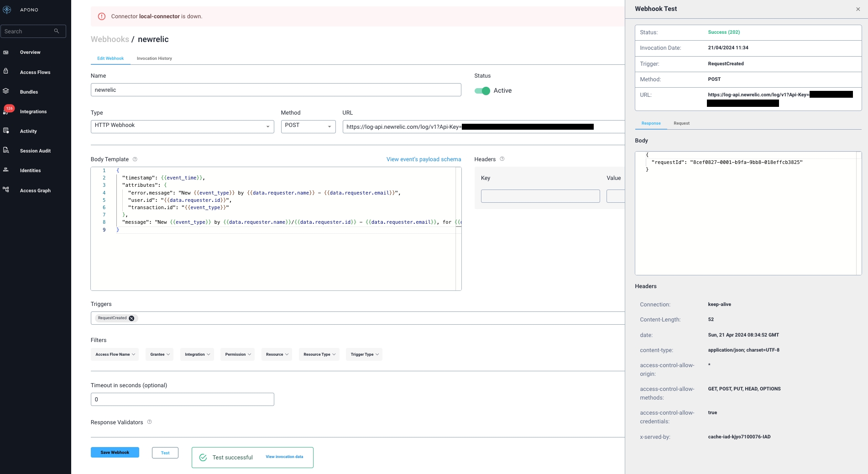
Task: Click the requestId line in response body
Action: point(727,162)
